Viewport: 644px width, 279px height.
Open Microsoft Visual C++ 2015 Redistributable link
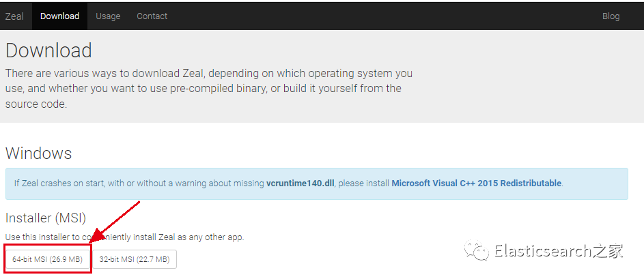pyautogui.click(x=476, y=183)
